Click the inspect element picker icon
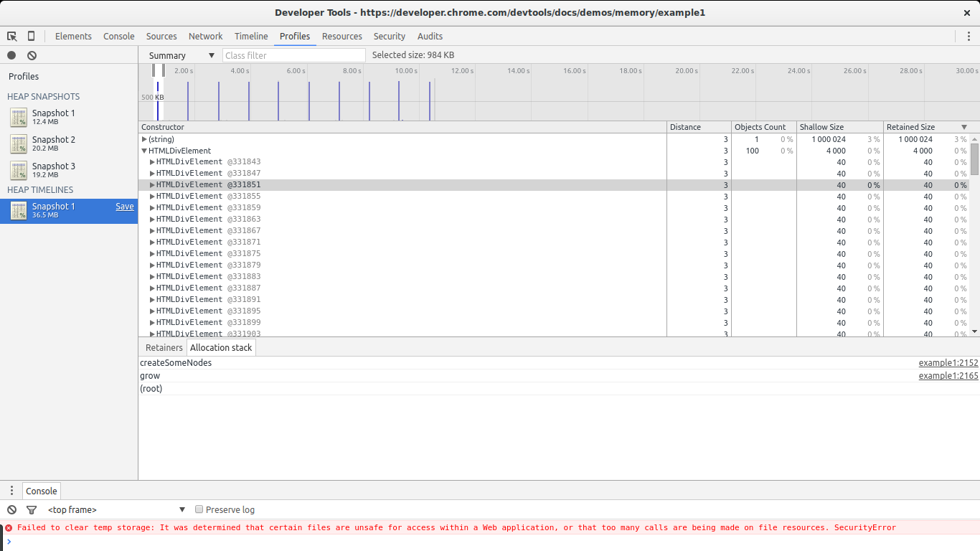980x551 pixels. pyautogui.click(x=12, y=36)
